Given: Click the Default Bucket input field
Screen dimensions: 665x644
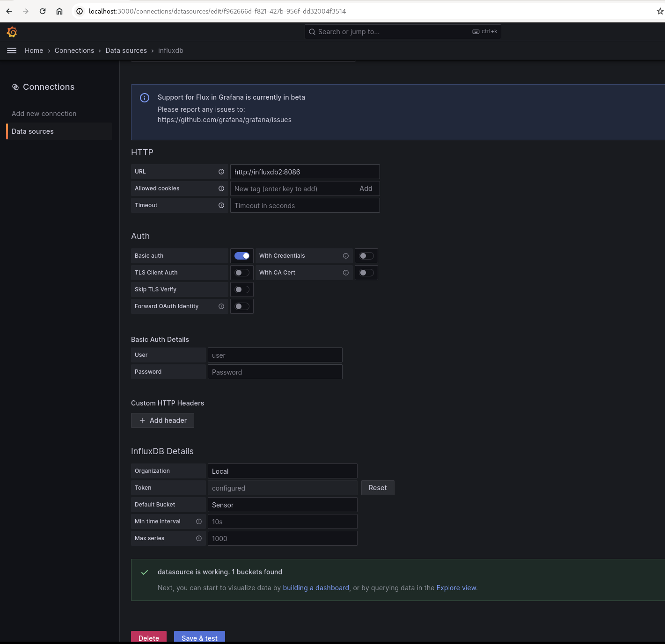Looking at the screenshot, I should point(283,505).
